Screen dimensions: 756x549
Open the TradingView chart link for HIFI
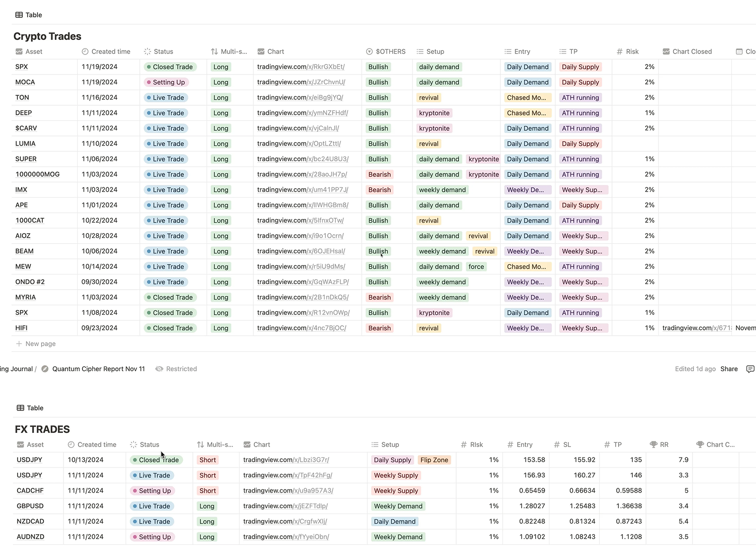point(302,328)
